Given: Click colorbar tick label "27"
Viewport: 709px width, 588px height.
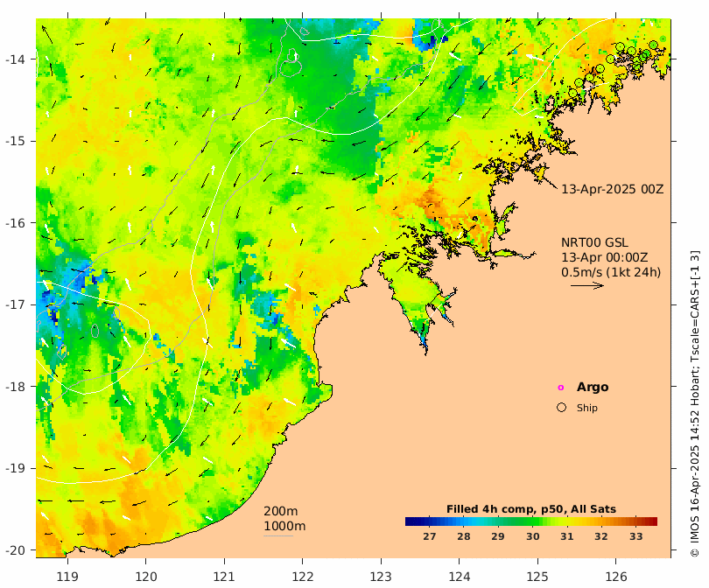Looking at the screenshot, I should (429, 536).
